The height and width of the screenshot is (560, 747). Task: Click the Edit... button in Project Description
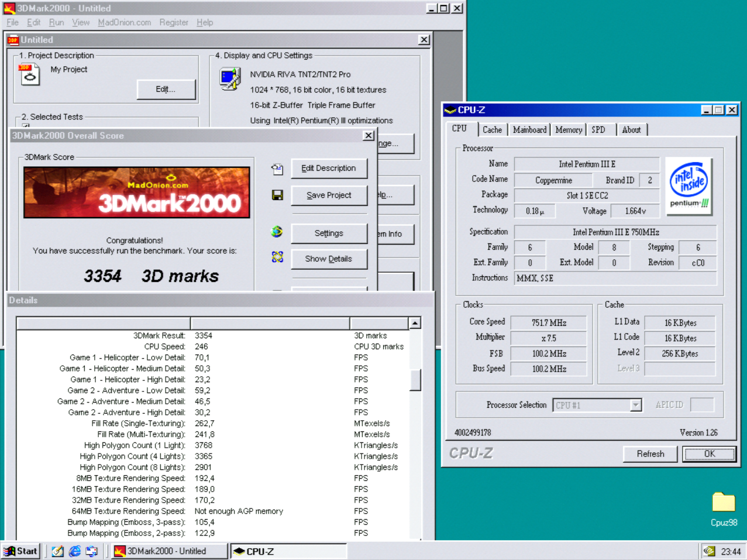166,90
